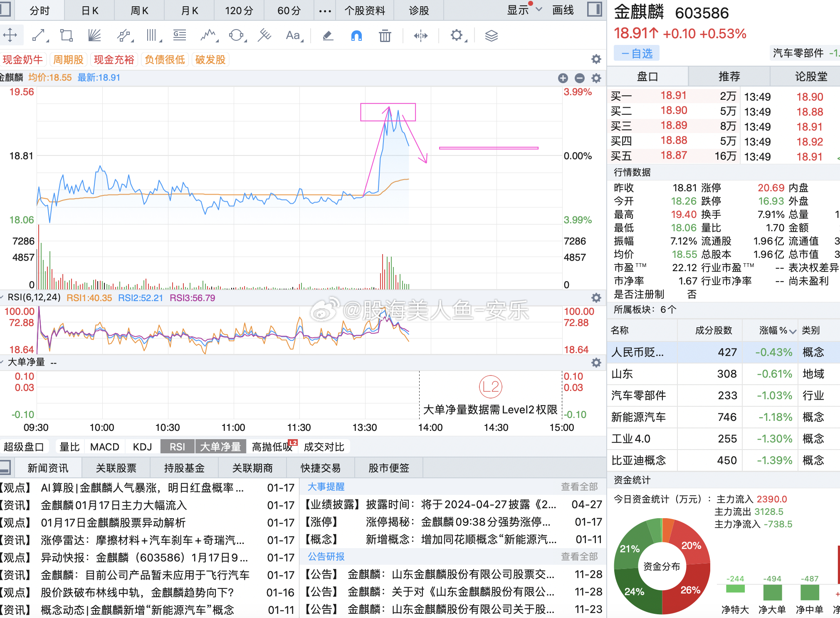Click 查看全部 next to 大事提醒
This screenshot has width=840, height=618.
(x=579, y=486)
